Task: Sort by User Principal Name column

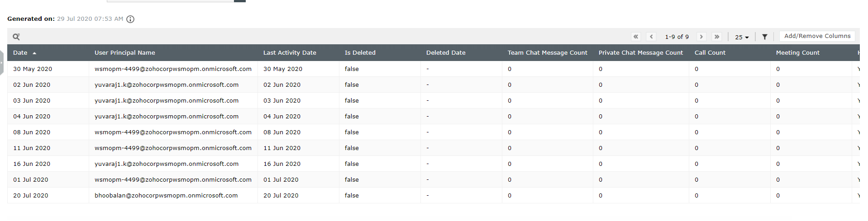Action: 125,53
